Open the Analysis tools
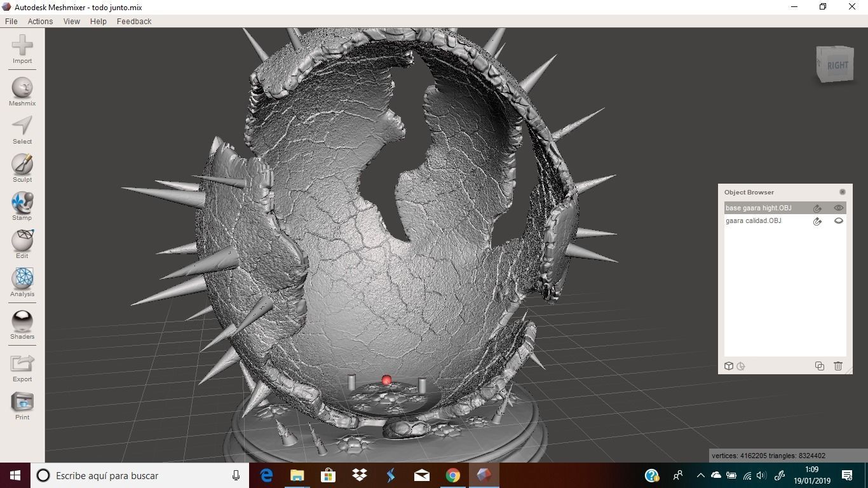The width and height of the screenshot is (868, 488). click(x=22, y=278)
